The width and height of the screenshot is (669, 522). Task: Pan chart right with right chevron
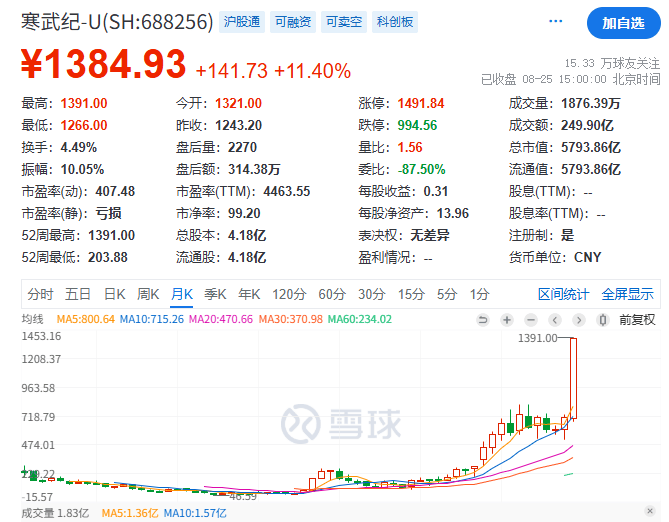[579, 320]
